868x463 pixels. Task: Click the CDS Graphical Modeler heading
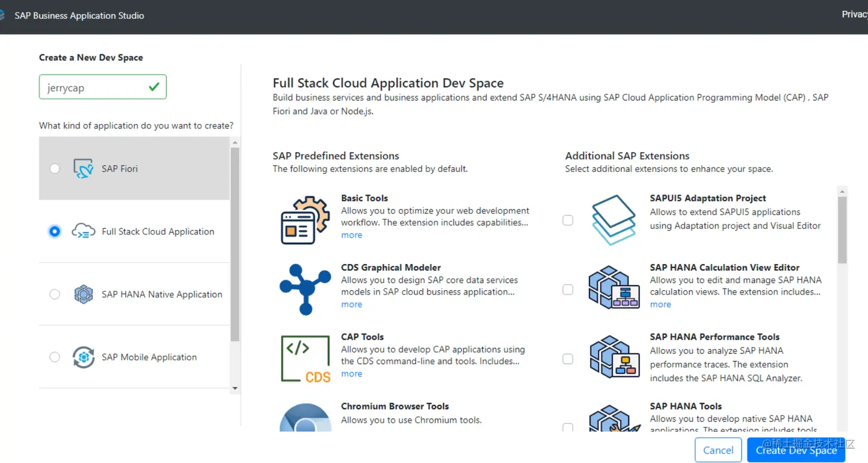click(x=391, y=267)
